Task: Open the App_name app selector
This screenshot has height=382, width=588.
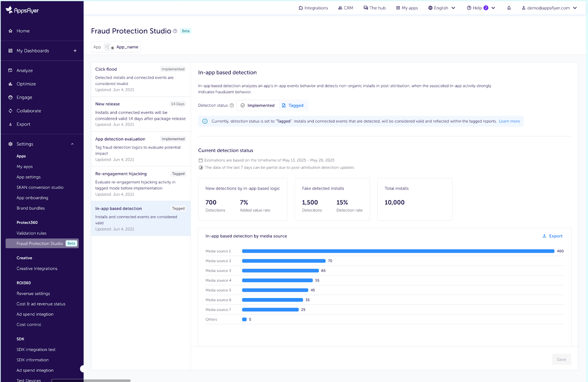Action: pyautogui.click(x=116, y=47)
